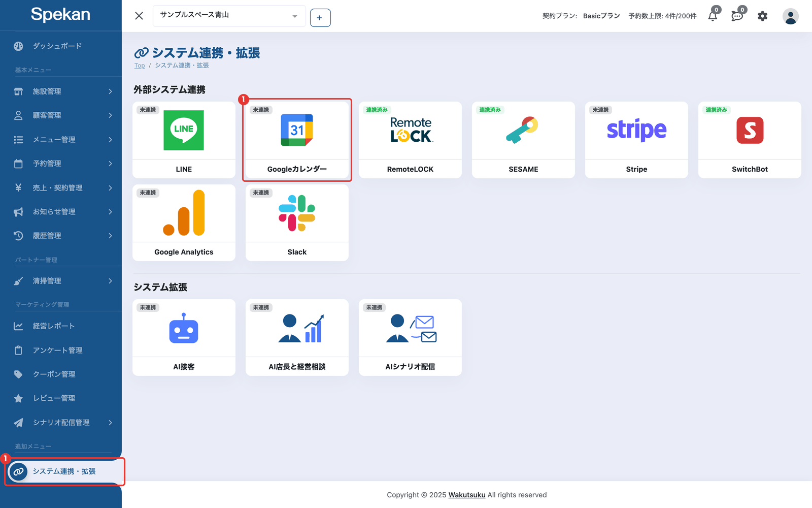The height and width of the screenshot is (508, 812).
Task: Select システム連携・拡張 in the sidebar
Action: point(64,471)
